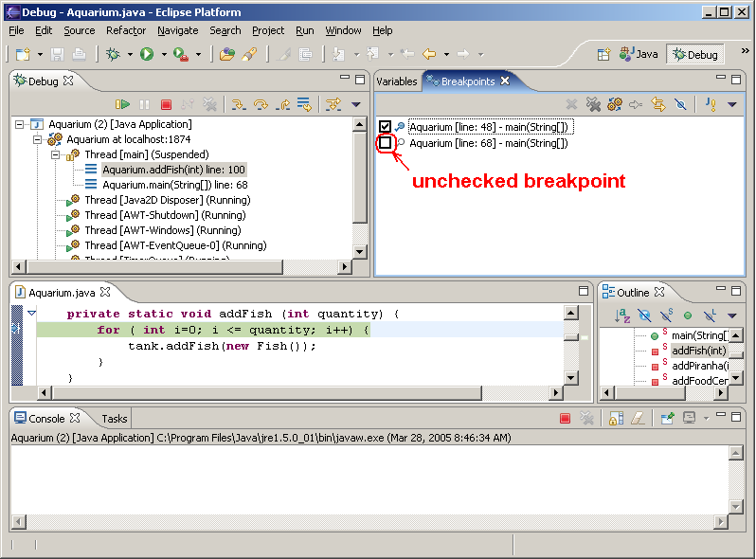Viewport: 756px width, 559px height.
Task: Toggle Hide Static Members in Outline view
Action: 666,316
